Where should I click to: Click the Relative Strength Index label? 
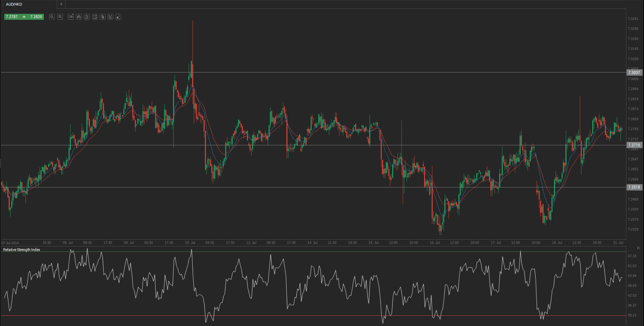pyautogui.click(x=22, y=250)
